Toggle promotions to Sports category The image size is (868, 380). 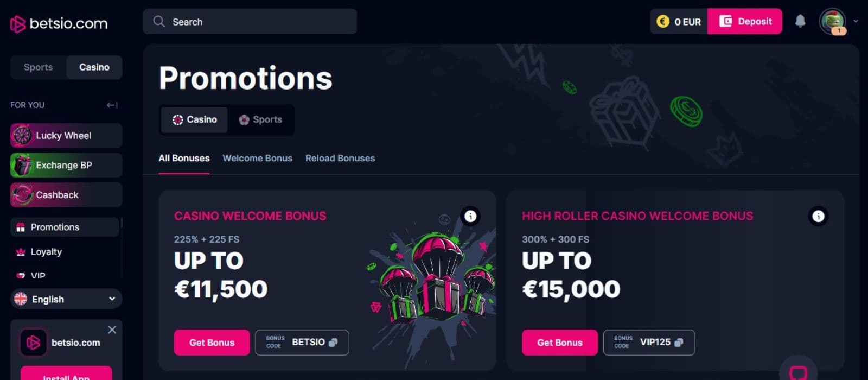click(x=261, y=119)
